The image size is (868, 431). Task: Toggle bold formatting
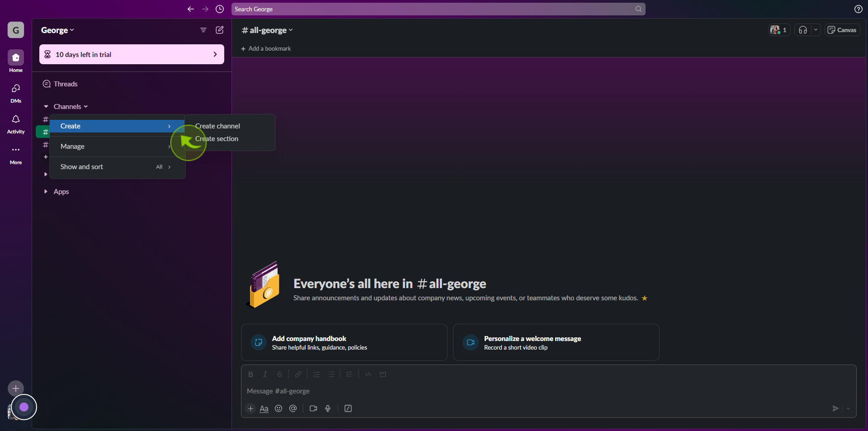click(250, 374)
